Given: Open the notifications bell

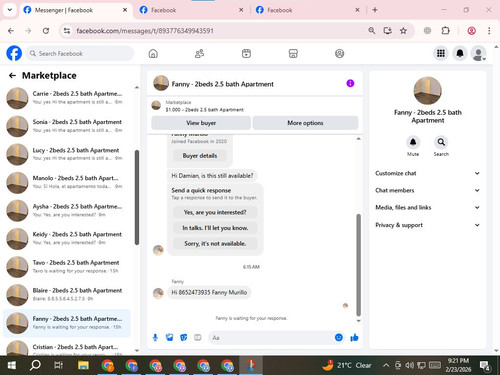Looking at the screenshot, I should (x=460, y=53).
